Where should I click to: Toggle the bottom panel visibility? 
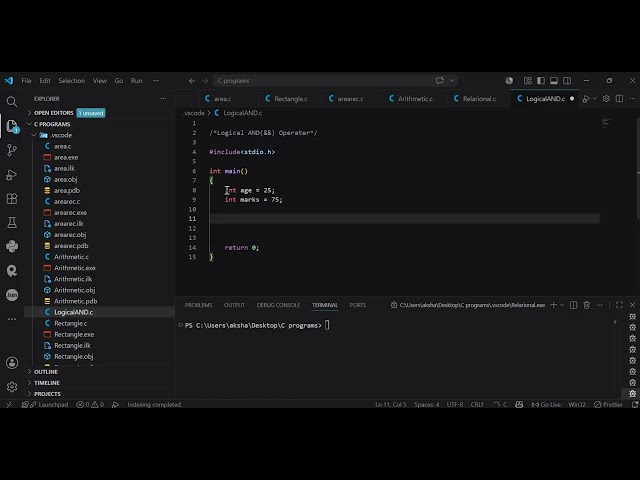554,81
